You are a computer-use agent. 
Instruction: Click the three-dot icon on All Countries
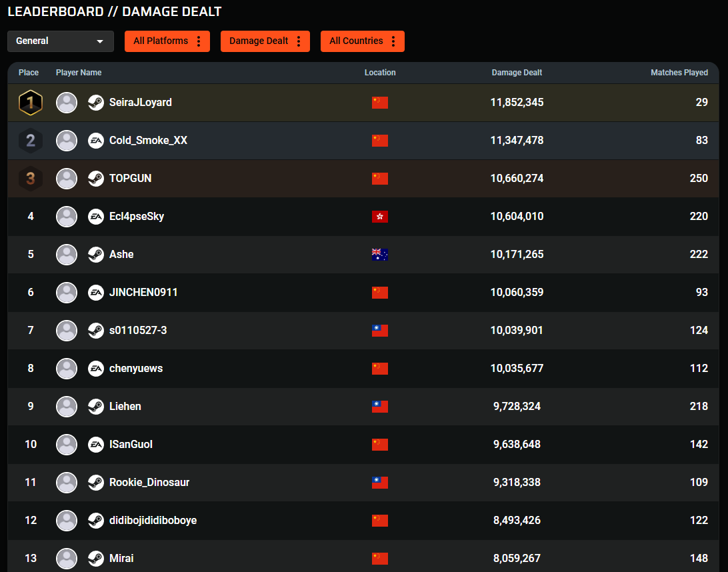[x=393, y=41]
